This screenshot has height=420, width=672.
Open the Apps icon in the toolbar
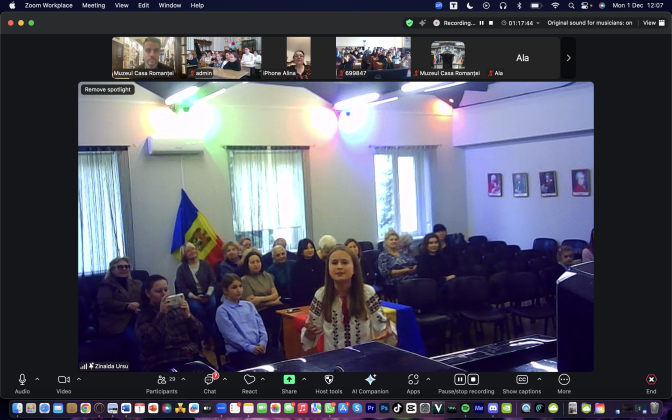coord(413,380)
